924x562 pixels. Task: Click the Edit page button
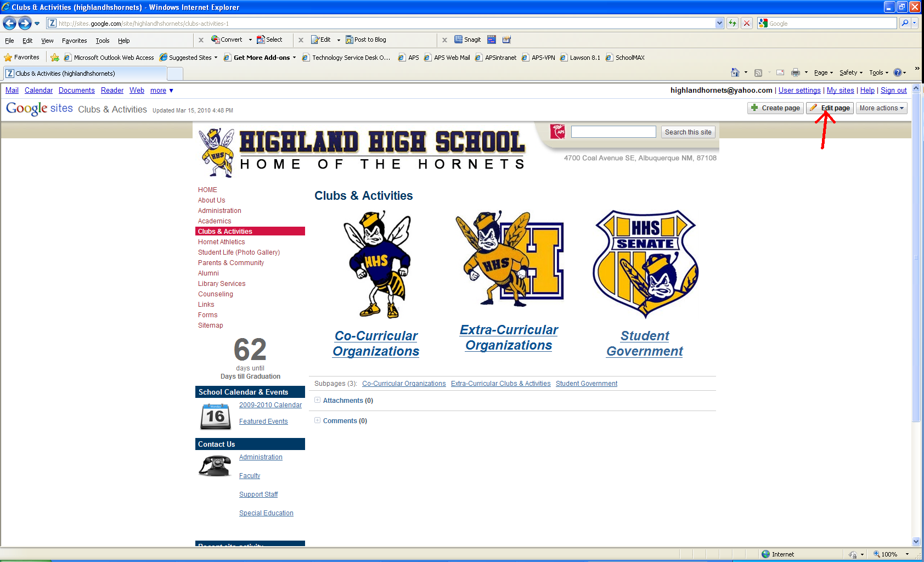coord(830,108)
